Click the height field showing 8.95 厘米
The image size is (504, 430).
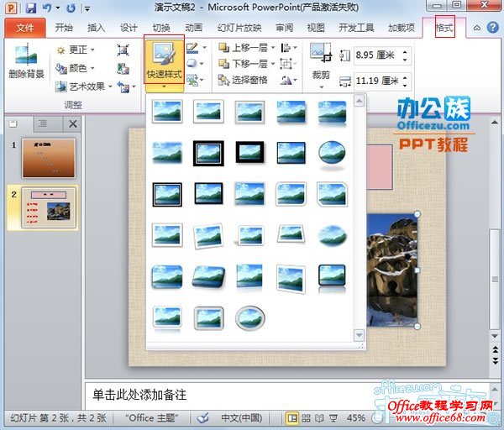(375, 55)
